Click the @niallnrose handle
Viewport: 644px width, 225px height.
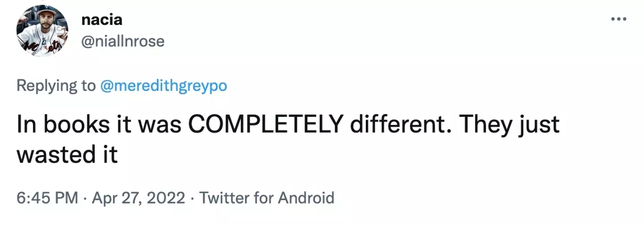click(123, 42)
